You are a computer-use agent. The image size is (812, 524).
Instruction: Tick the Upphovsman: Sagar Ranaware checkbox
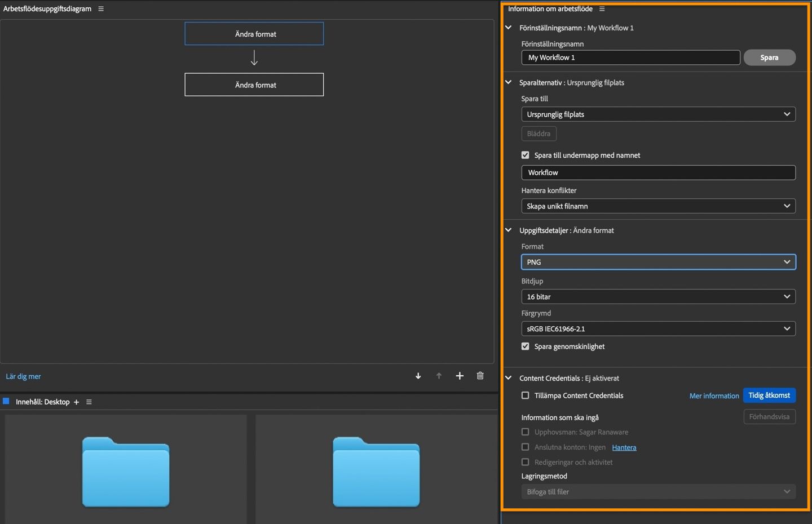525,432
